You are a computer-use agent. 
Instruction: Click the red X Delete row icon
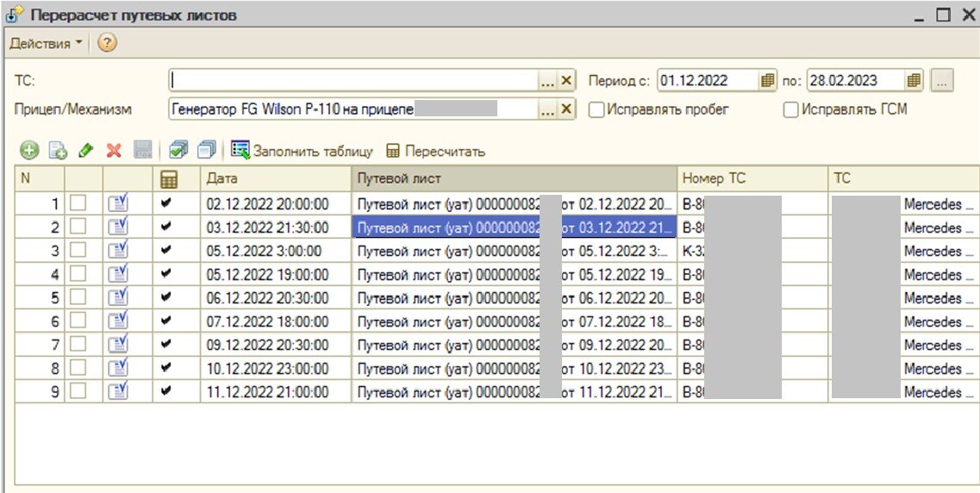(114, 151)
